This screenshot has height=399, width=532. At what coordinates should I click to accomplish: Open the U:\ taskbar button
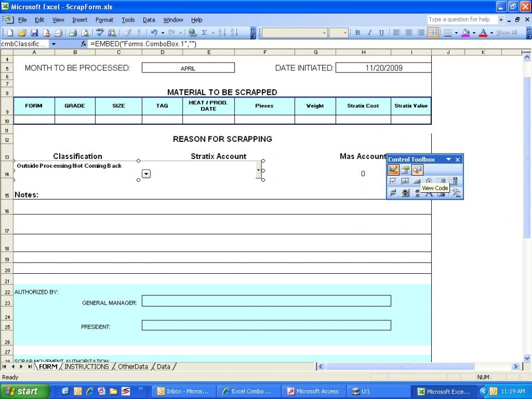click(379, 391)
